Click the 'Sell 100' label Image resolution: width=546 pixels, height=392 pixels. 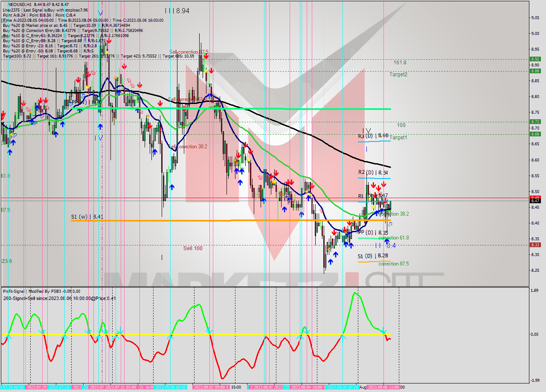click(193, 248)
